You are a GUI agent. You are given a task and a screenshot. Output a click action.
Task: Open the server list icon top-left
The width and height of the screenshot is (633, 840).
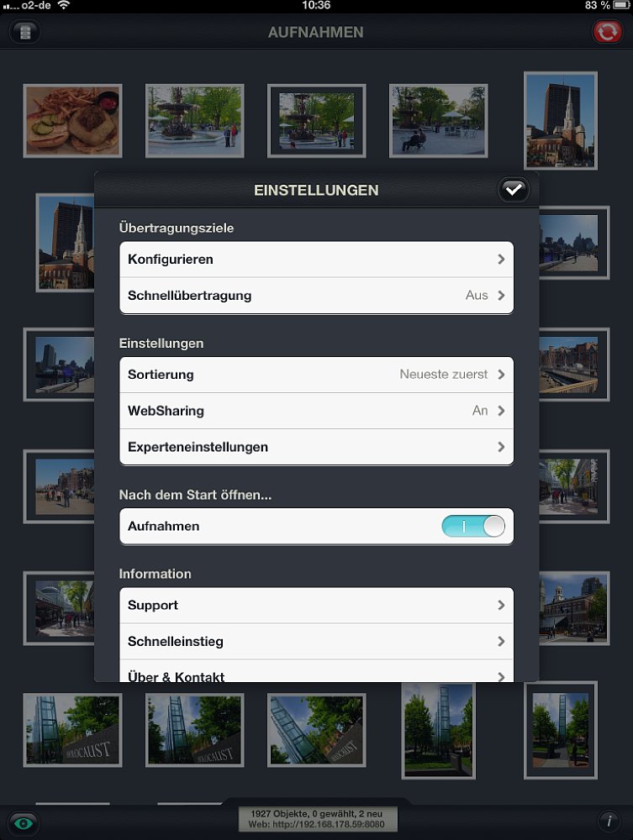(x=24, y=32)
